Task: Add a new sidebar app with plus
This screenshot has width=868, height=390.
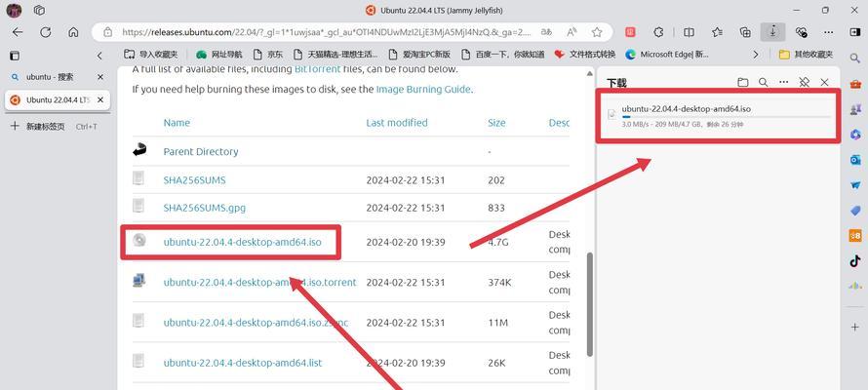Action: tap(855, 327)
